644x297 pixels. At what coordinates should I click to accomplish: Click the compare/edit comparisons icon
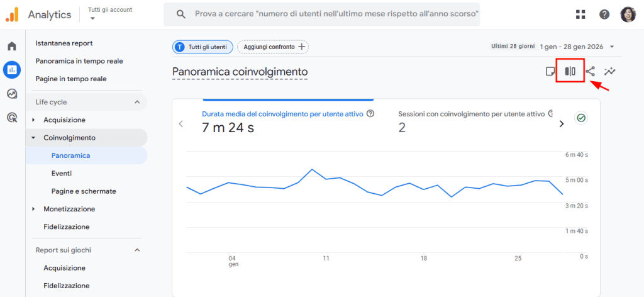[570, 72]
